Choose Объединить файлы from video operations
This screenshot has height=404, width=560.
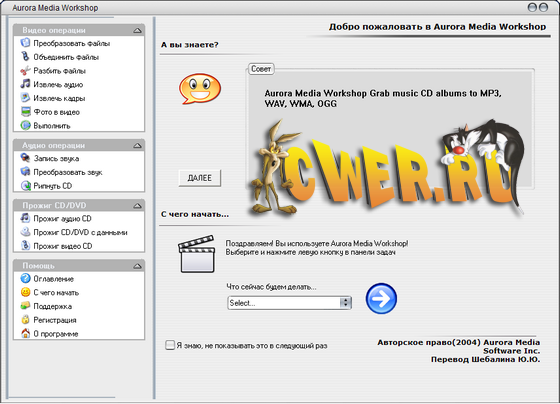(x=66, y=57)
